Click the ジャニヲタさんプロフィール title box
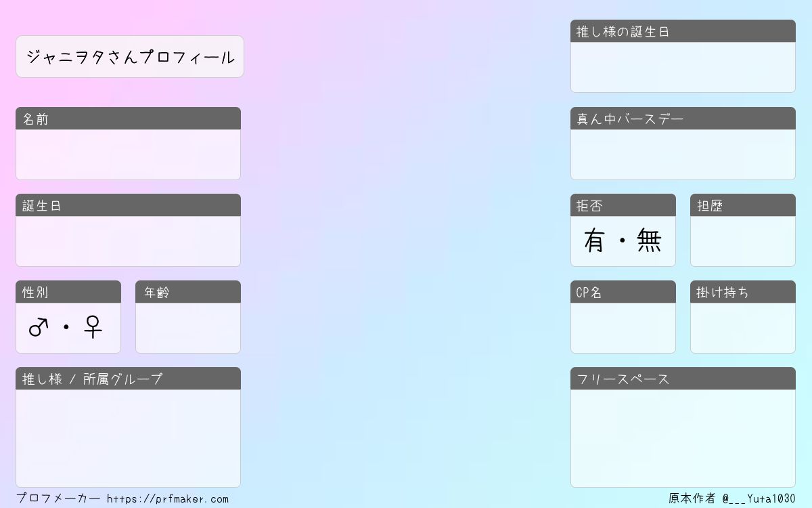The width and height of the screenshot is (812, 508). [130, 57]
